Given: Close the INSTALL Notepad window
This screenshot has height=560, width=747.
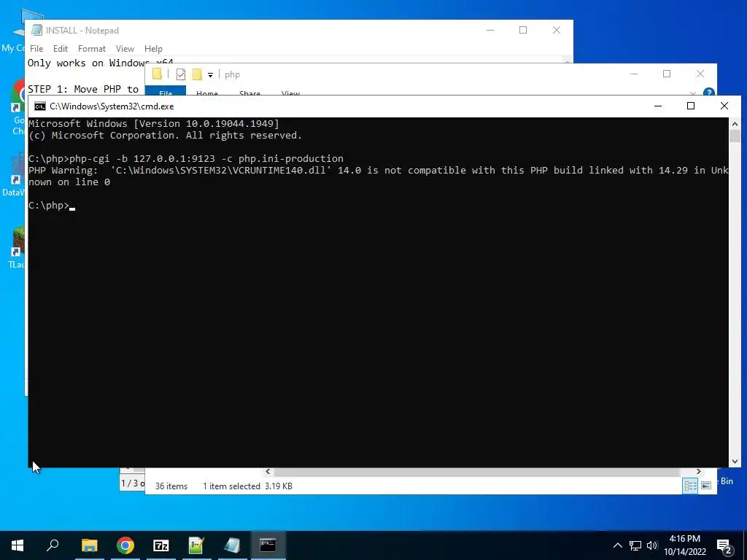Looking at the screenshot, I should 557,30.
